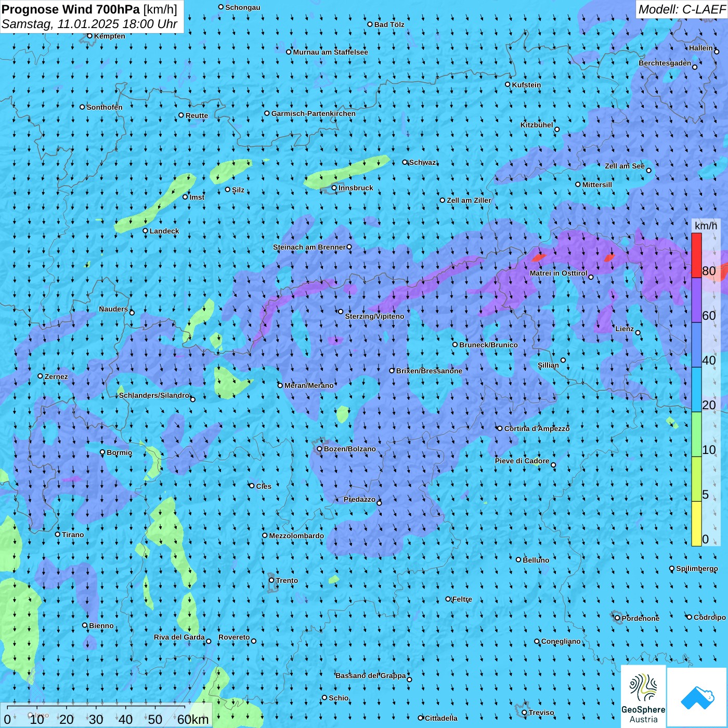
Task: Click the 'Berchtesgaden' label
Action: (665, 63)
